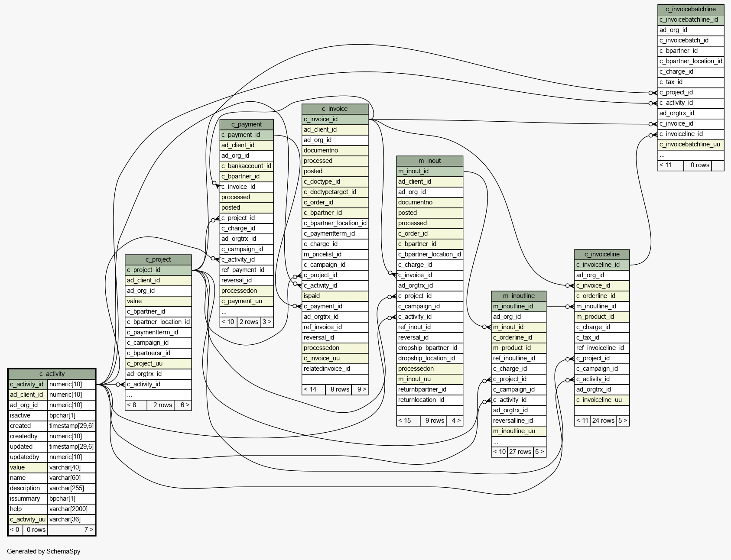The height and width of the screenshot is (560, 731).
Task: Click c_activity_id row in c_project table
Action: click(158, 384)
